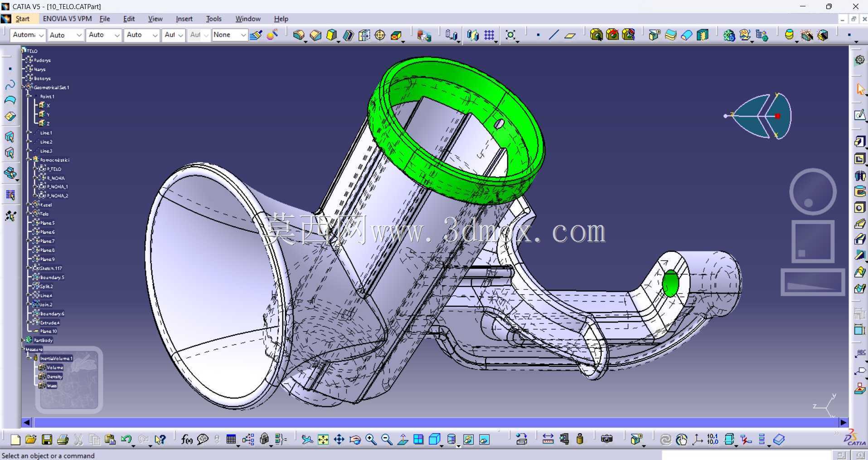Toggle the Hide/Show icon
The image size is (868, 460).
(x=468, y=440)
